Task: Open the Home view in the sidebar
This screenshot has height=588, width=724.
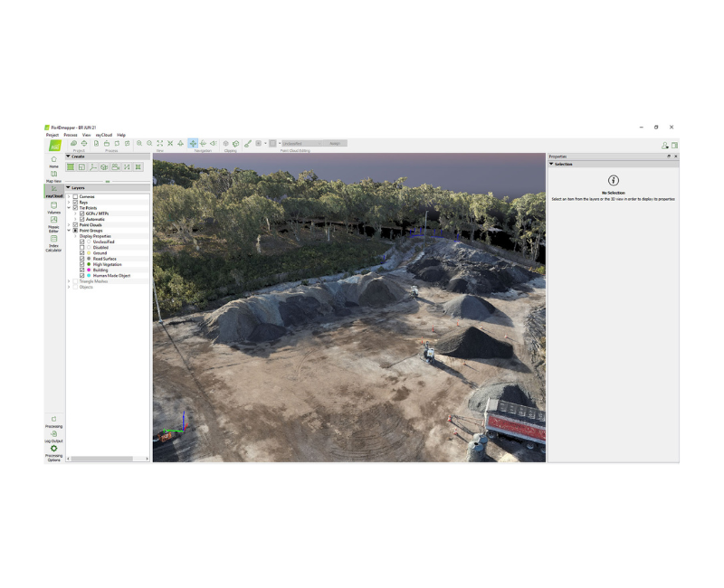Action: [53, 162]
